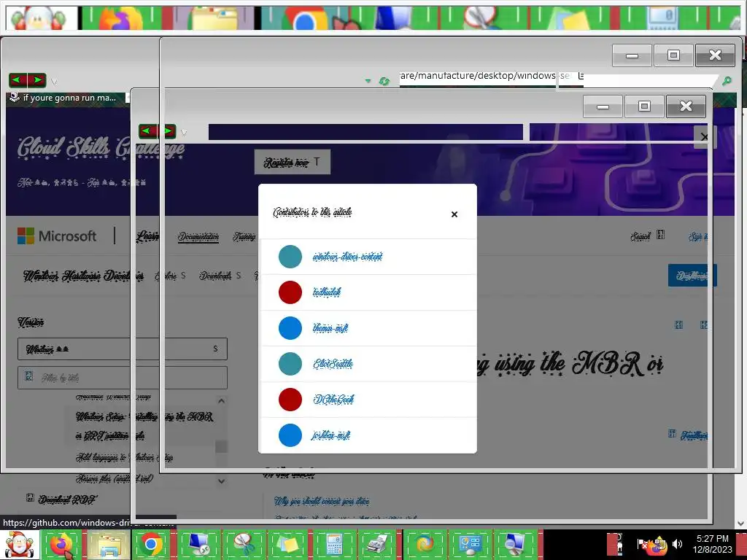
Task: Click the blue Dashboard button
Action: (x=692, y=275)
